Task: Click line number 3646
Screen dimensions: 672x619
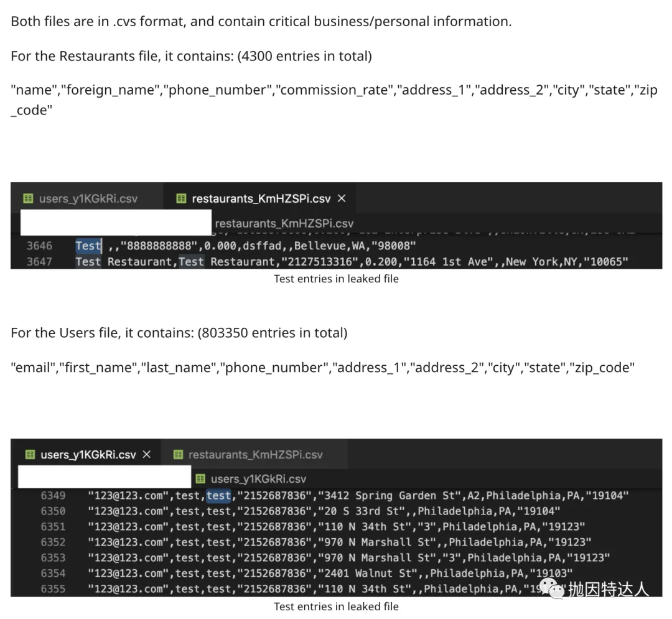Action: [39, 246]
